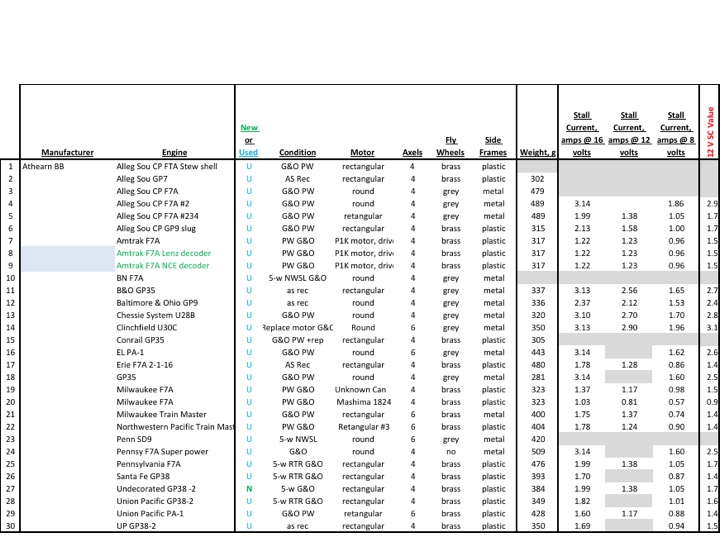Viewport: 720px width, 540px height.
Task: Click the Athearn BB manufacturer cell
Action: click(x=43, y=167)
